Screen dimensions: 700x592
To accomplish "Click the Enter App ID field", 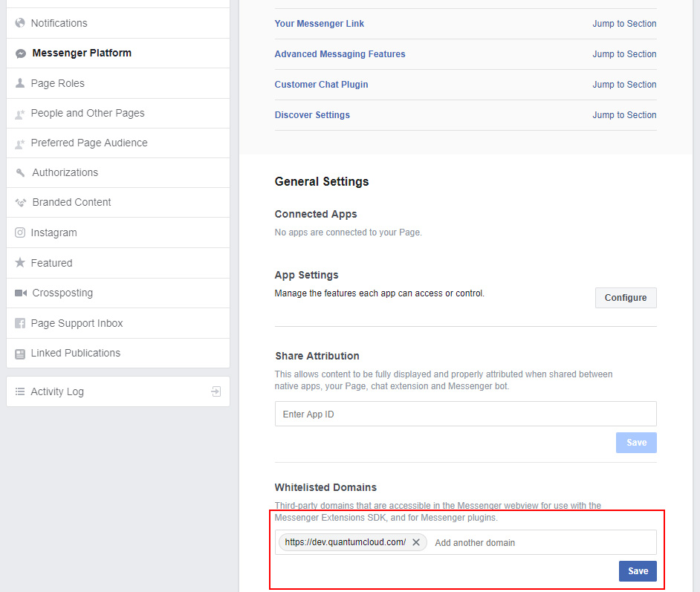I will 466,414.
